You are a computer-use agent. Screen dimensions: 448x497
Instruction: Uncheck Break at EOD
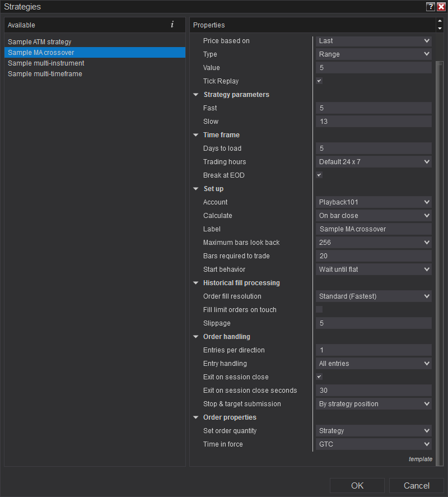tap(319, 175)
